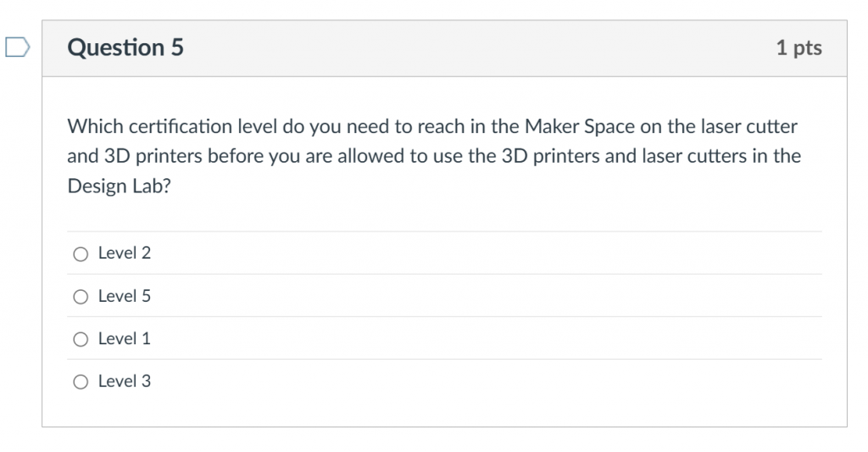Mark the Level 3 radio button

click(x=81, y=382)
